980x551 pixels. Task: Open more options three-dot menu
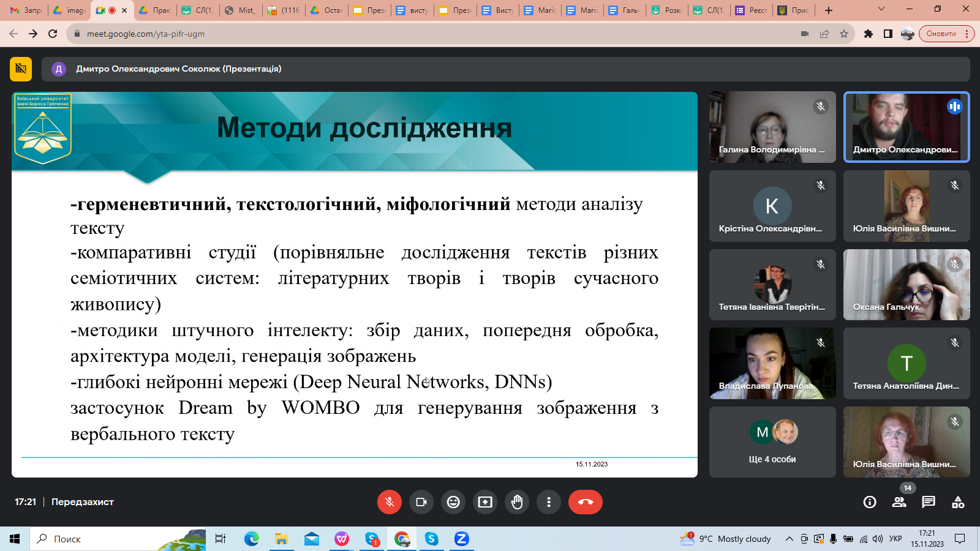click(549, 502)
